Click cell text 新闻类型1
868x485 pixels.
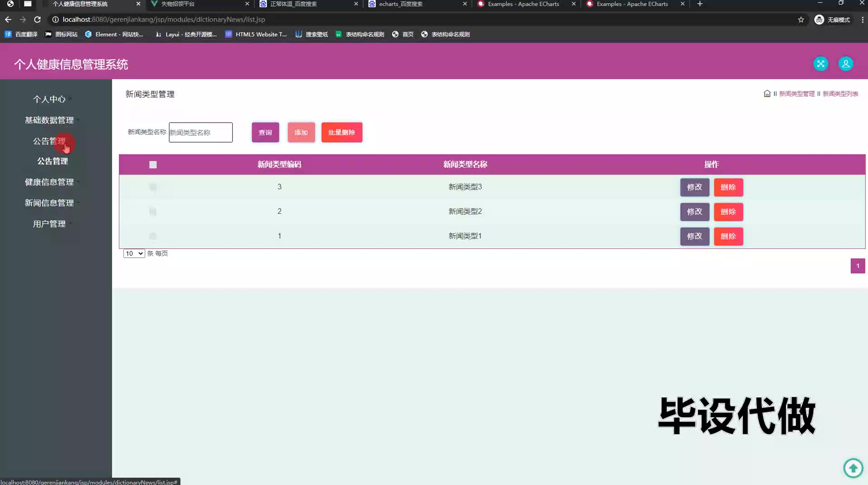[x=465, y=236]
